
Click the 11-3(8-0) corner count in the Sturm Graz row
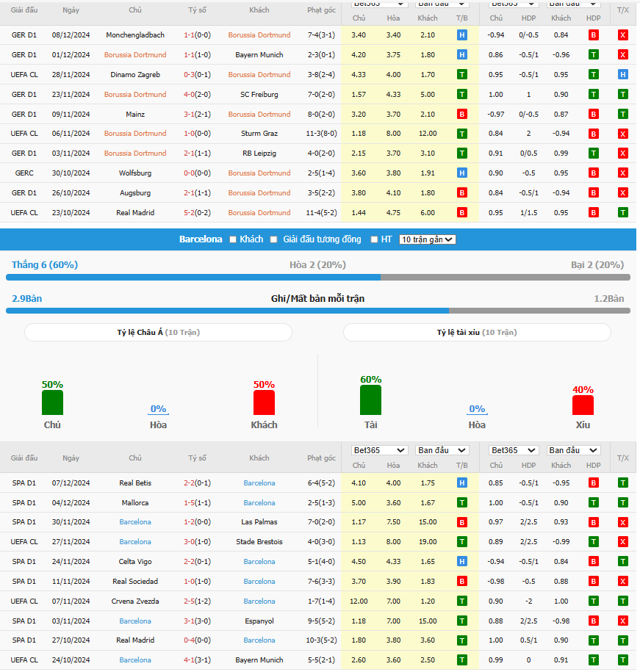coord(321,134)
